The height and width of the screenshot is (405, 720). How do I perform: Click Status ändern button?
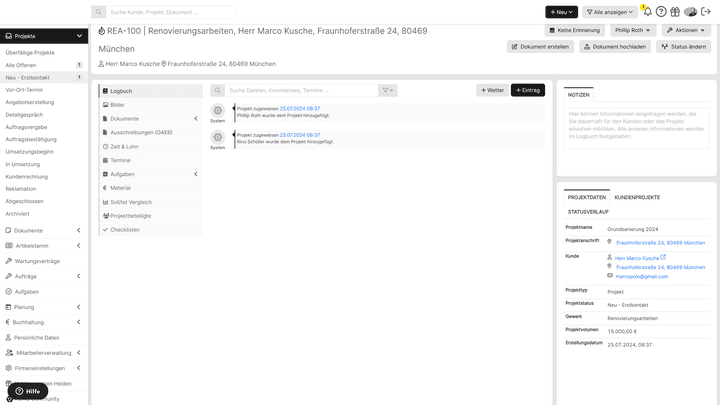[x=684, y=47]
